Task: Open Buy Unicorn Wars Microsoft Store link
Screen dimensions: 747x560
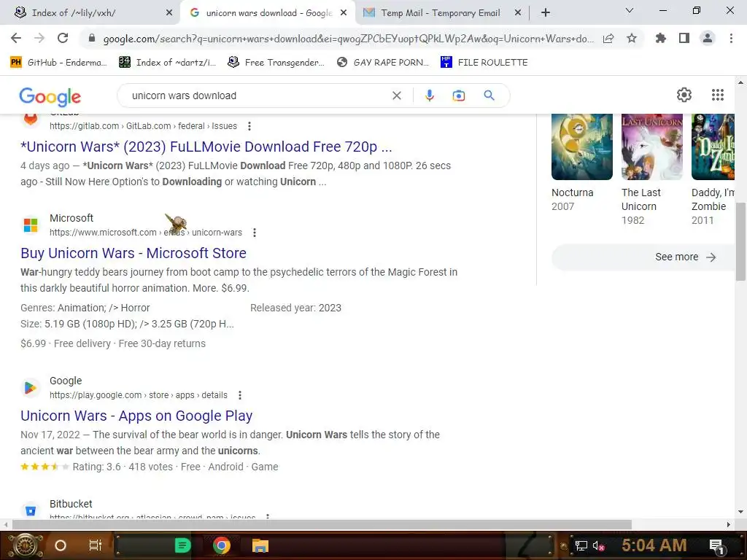Action: click(x=133, y=253)
